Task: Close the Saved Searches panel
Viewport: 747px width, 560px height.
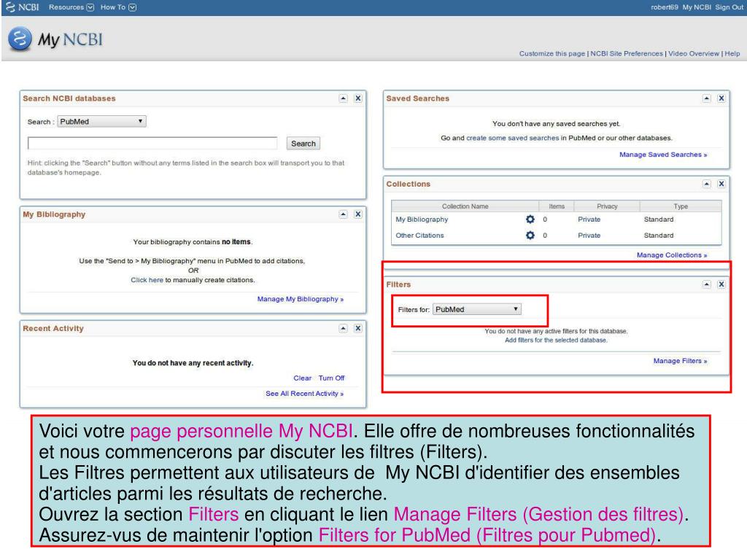Action: (721, 98)
